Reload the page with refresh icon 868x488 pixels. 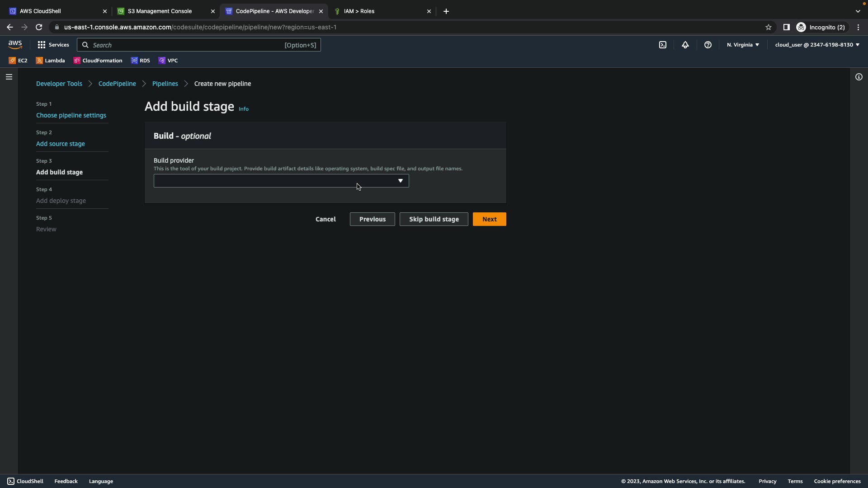(x=39, y=27)
